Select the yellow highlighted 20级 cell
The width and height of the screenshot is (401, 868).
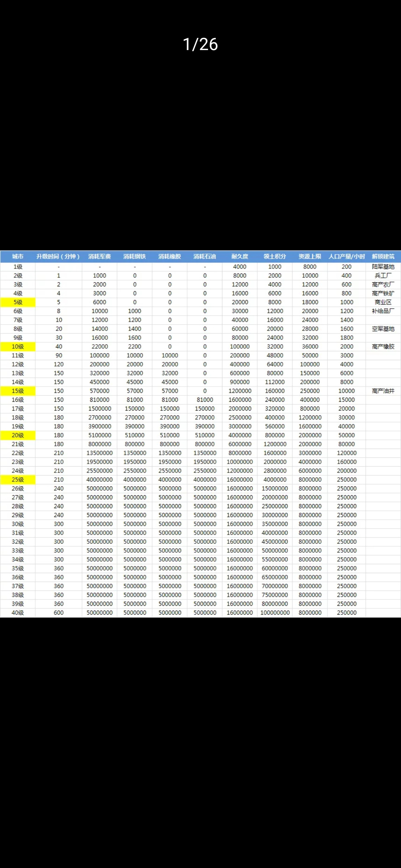[18, 435]
